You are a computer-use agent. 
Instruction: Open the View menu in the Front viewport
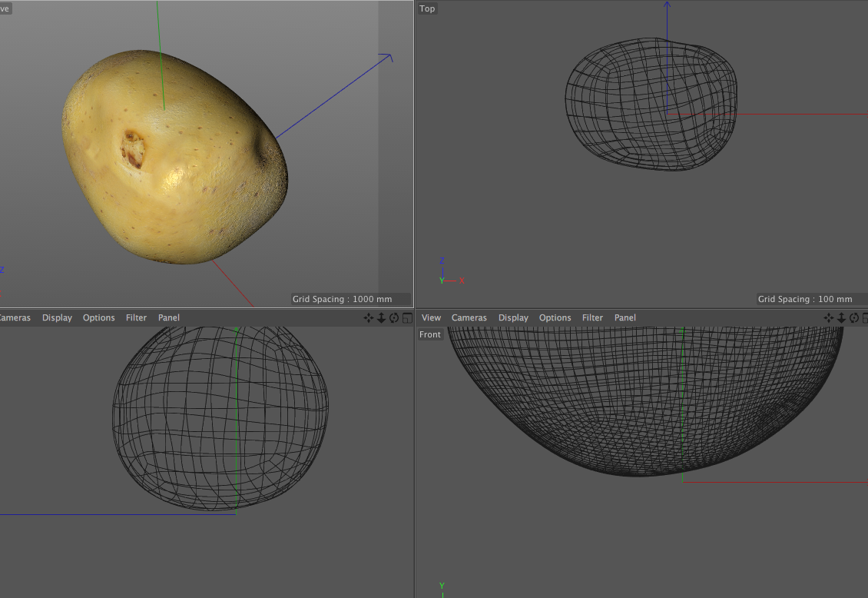coord(432,317)
